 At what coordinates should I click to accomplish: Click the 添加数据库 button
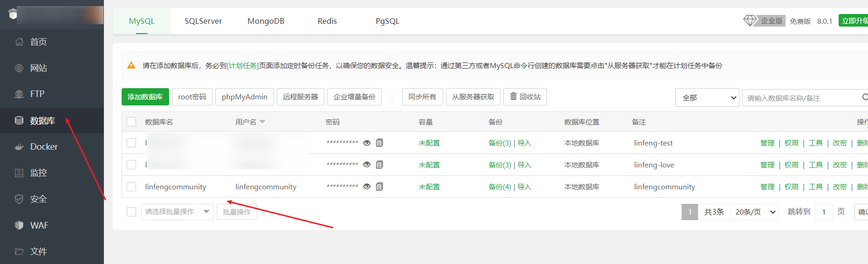(x=145, y=97)
